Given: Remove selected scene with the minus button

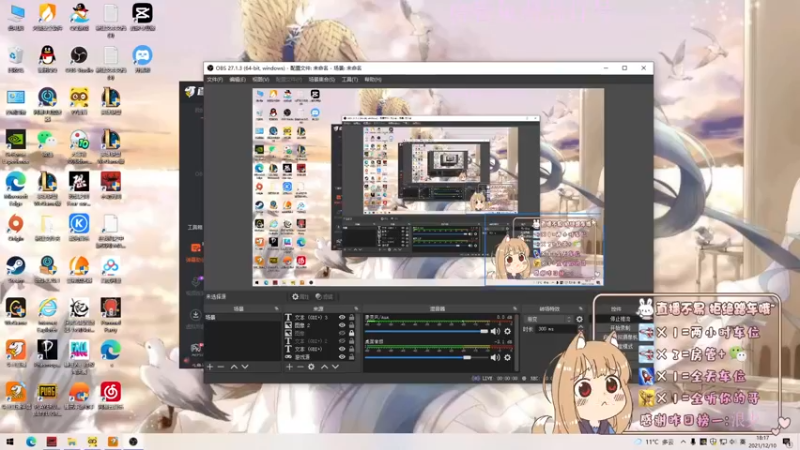Looking at the screenshot, I should 220,367.
